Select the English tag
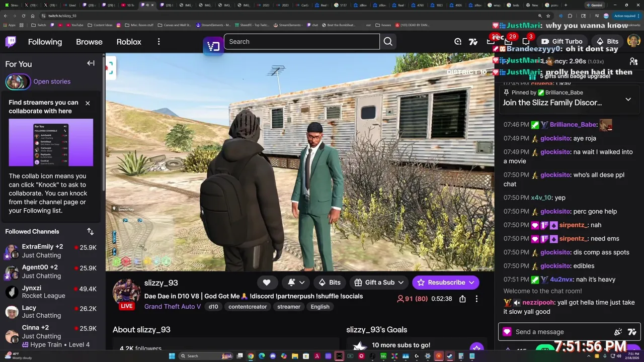Image resolution: width=644 pixels, height=362 pixels. [x=320, y=307]
